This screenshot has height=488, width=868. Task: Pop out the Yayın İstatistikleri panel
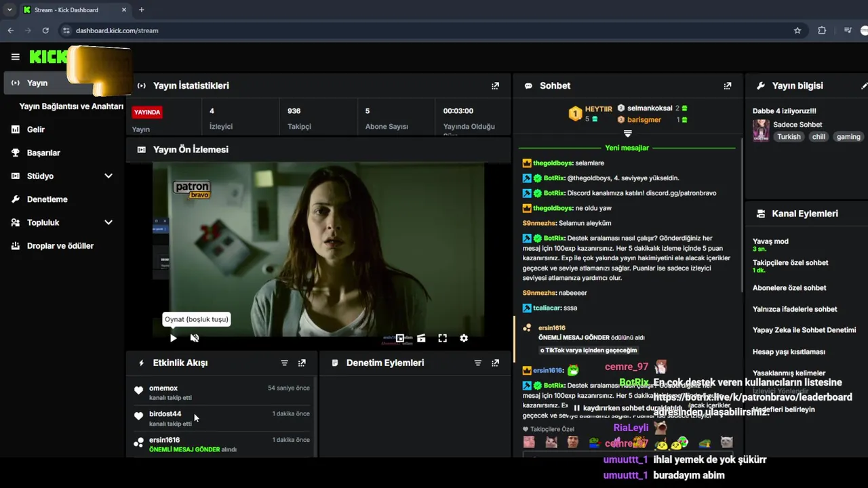click(x=495, y=85)
